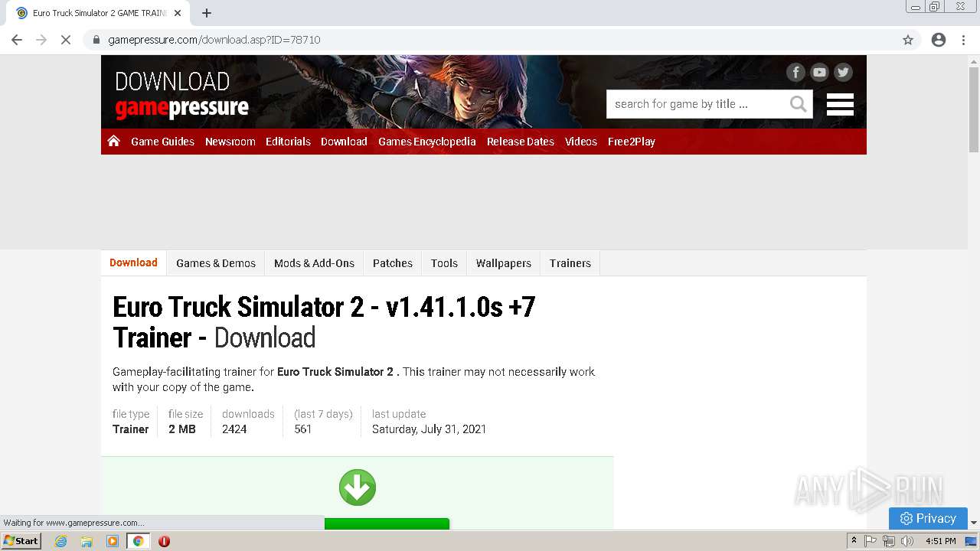Click the search for game by title field

pyautogui.click(x=697, y=104)
